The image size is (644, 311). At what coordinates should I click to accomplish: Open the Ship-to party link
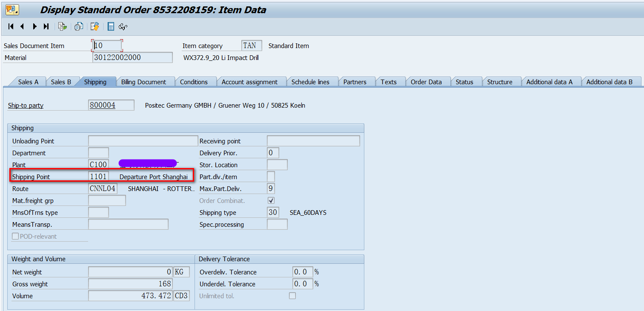(x=25, y=105)
